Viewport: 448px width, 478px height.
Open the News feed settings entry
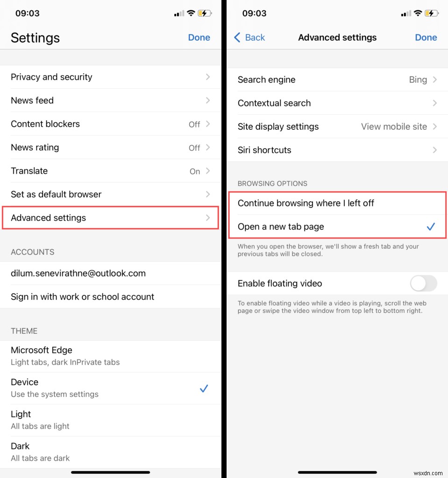(x=110, y=100)
